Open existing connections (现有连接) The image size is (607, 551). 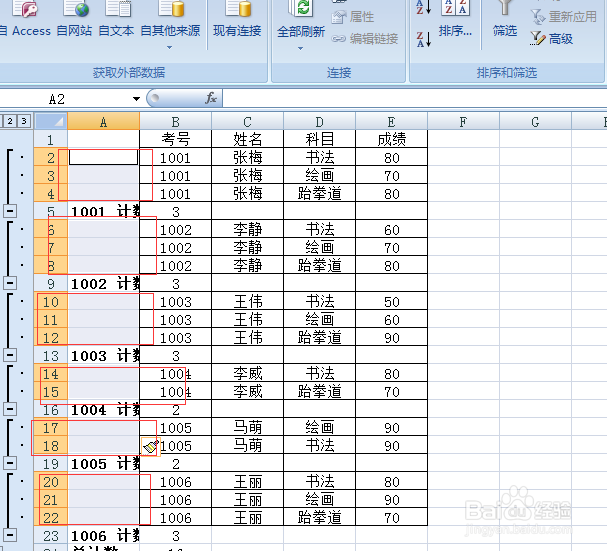coord(237,19)
